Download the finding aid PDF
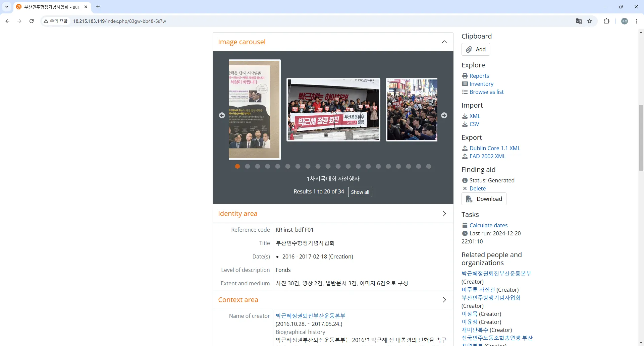 tap(484, 199)
